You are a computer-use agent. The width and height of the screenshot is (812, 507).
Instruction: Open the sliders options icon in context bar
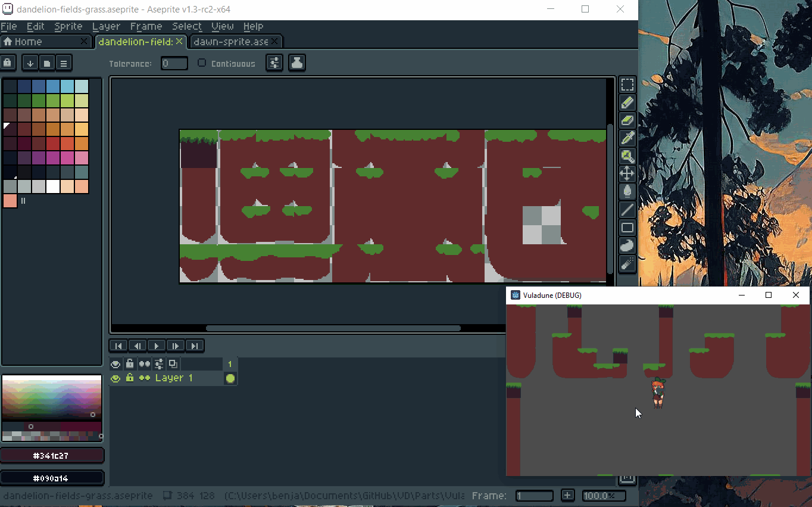(274, 63)
